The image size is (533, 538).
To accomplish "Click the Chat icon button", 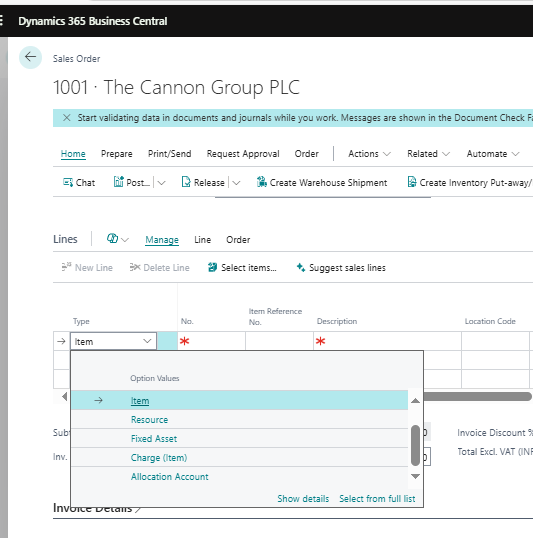I will click(x=68, y=182).
